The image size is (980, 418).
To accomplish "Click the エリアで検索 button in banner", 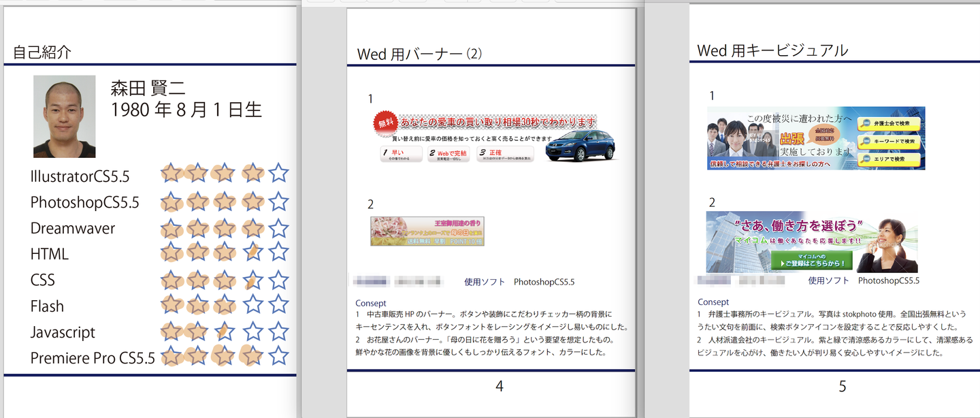I will tap(889, 159).
